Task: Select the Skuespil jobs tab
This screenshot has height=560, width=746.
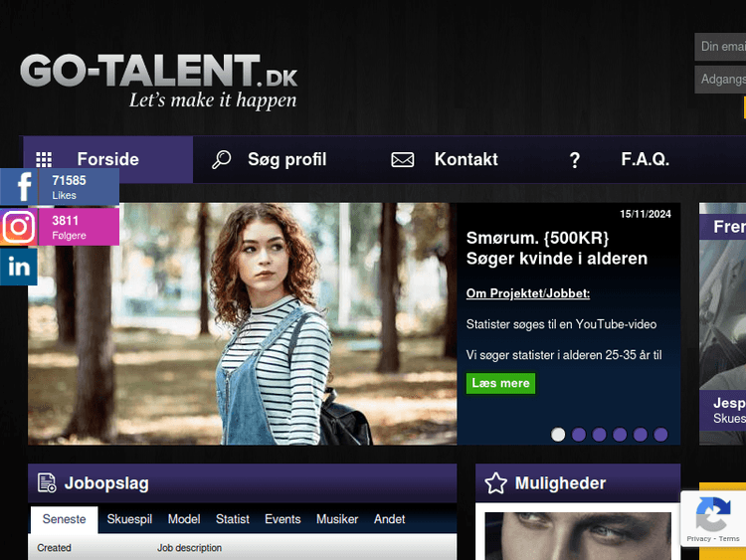Action: tap(129, 519)
